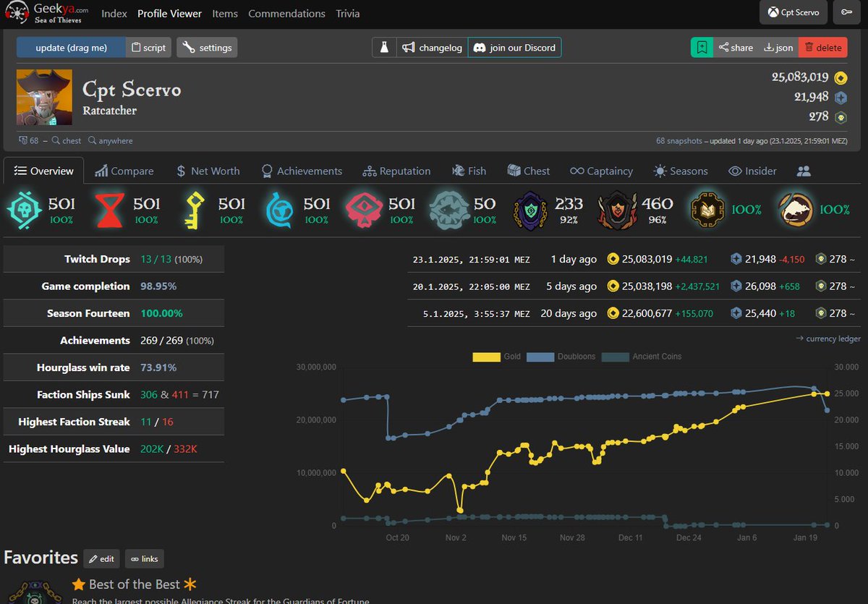
Task: Click the 5.1.2025, 3:55:37 MEZ snapshot row
Action: [634, 313]
